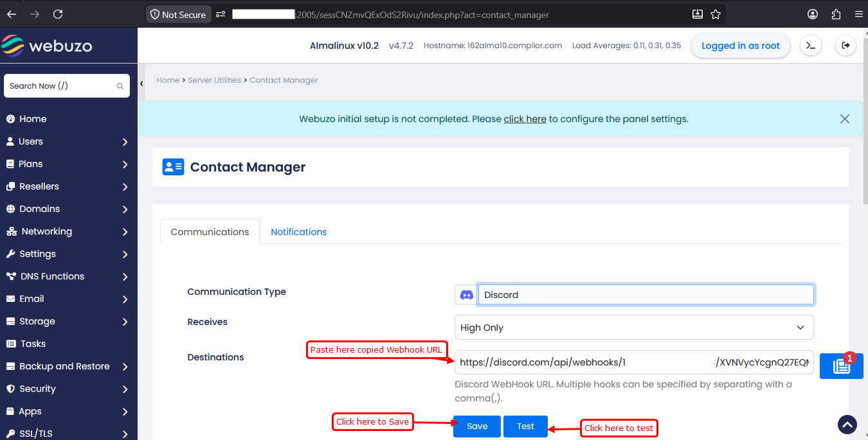Follow the 'click here' setup link

[525, 119]
